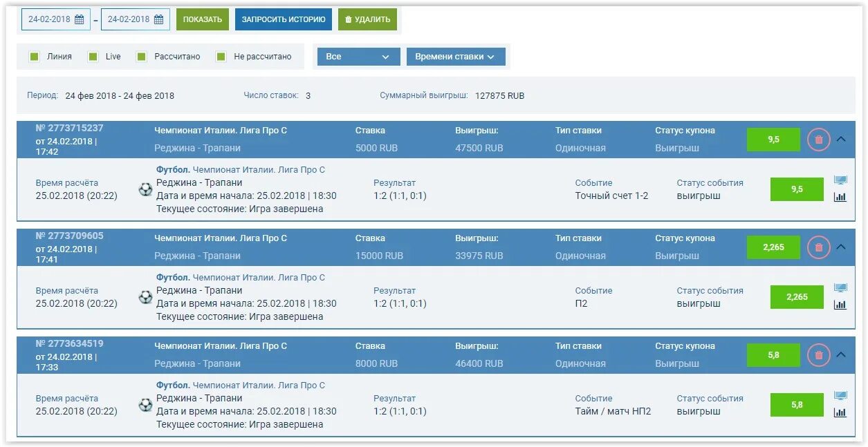868x447 pixels.
Task: Open monitor icon for the П2 event
Action: tap(840, 289)
